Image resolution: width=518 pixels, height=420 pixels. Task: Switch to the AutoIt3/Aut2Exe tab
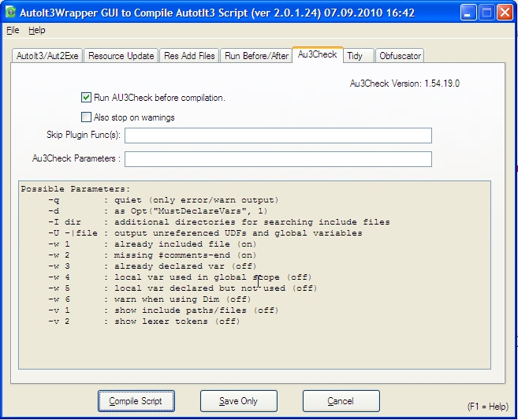click(x=47, y=56)
